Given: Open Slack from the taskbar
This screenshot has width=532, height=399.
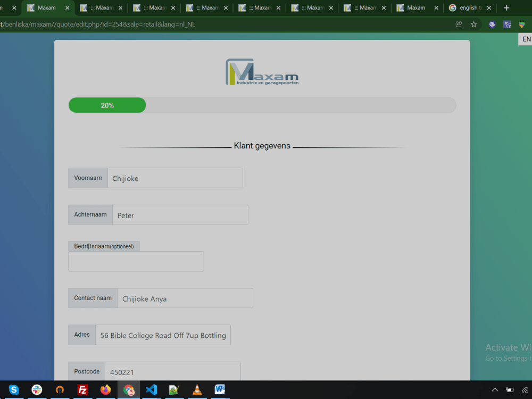Looking at the screenshot, I should click(37, 389).
